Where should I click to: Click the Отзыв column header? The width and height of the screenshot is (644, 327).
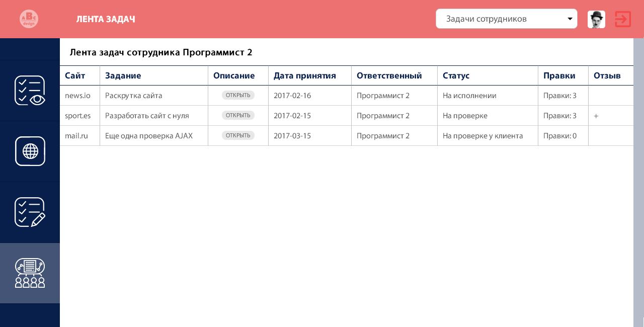point(607,75)
